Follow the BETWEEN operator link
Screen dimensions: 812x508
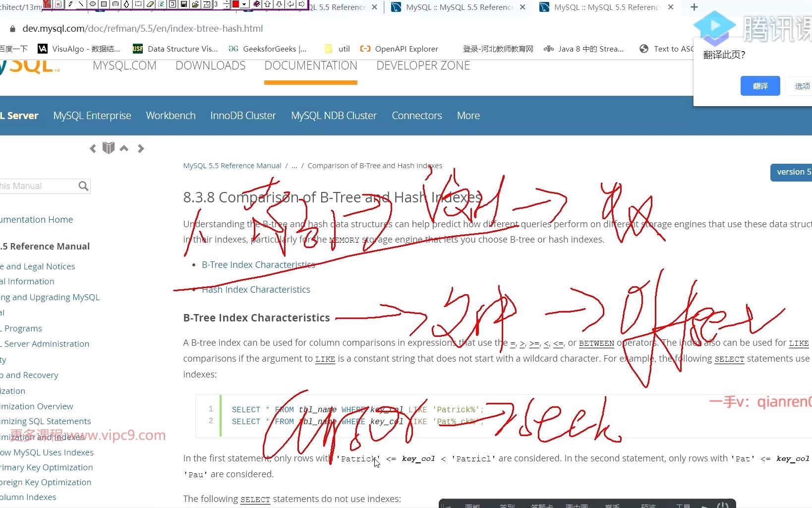[596, 343]
